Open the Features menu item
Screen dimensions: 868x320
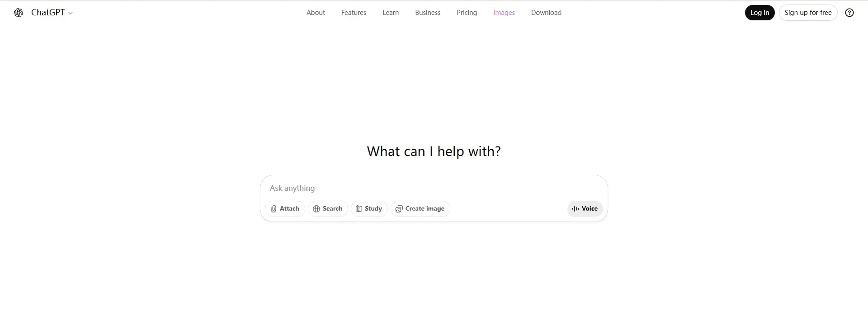click(x=354, y=13)
